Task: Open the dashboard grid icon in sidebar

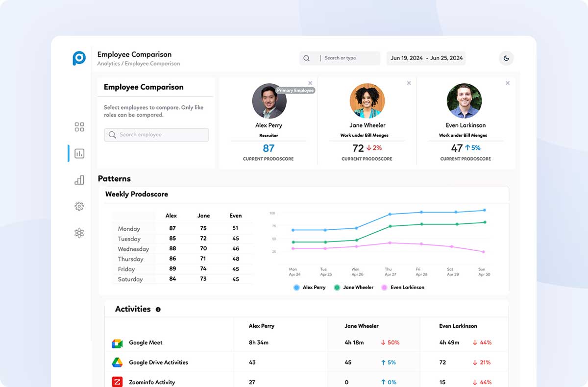Action: tap(79, 127)
